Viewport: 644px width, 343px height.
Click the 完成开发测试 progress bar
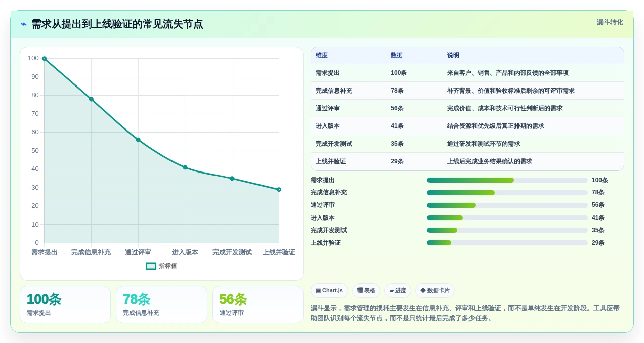(507, 230)
